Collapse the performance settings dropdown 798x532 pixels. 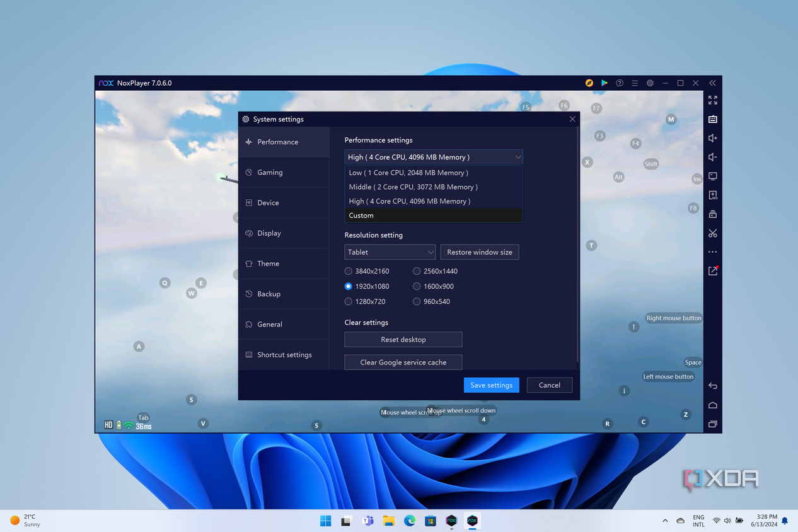434,157
